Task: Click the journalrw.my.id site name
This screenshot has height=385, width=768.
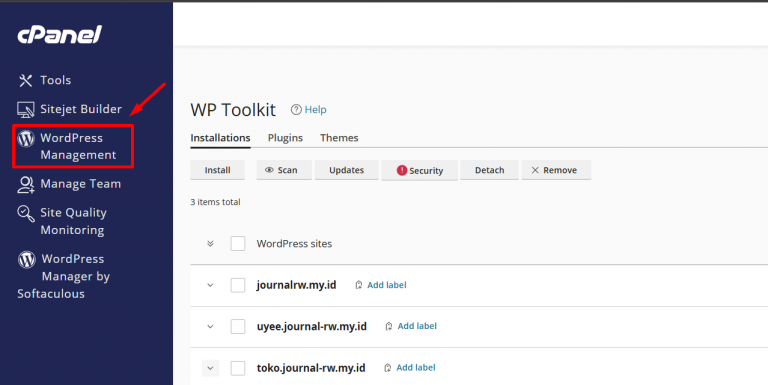Action: (296, 285)
